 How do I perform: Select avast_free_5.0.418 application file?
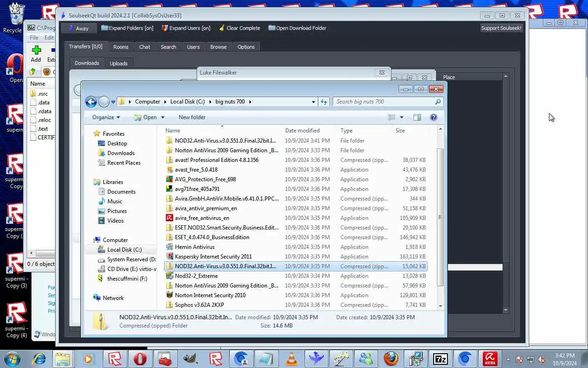[x=196, y=170]
